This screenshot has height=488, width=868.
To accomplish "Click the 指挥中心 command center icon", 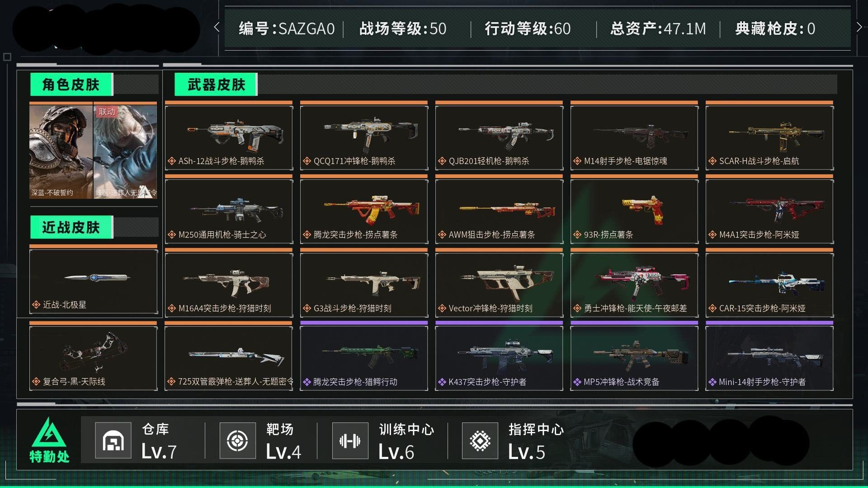I will (x=480, y=441).
